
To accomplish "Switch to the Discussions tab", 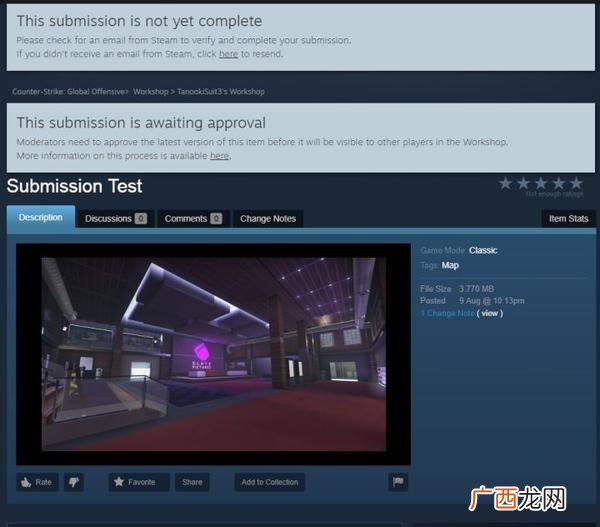I will point(116,219).
